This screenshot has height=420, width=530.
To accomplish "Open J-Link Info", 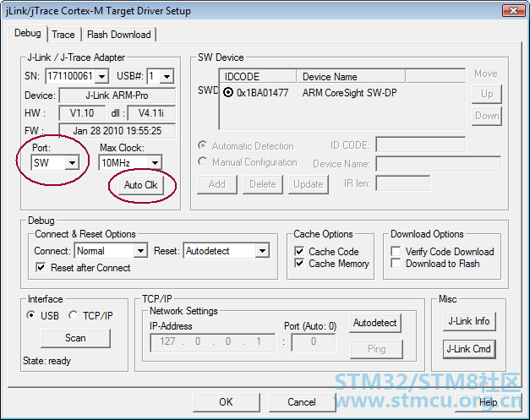I will coord(469,321).
